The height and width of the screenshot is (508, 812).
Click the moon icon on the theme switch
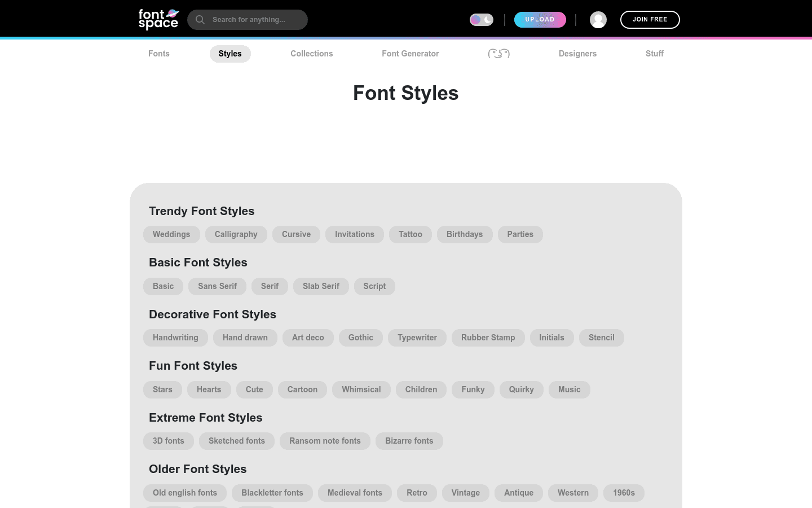coord(487,19)
